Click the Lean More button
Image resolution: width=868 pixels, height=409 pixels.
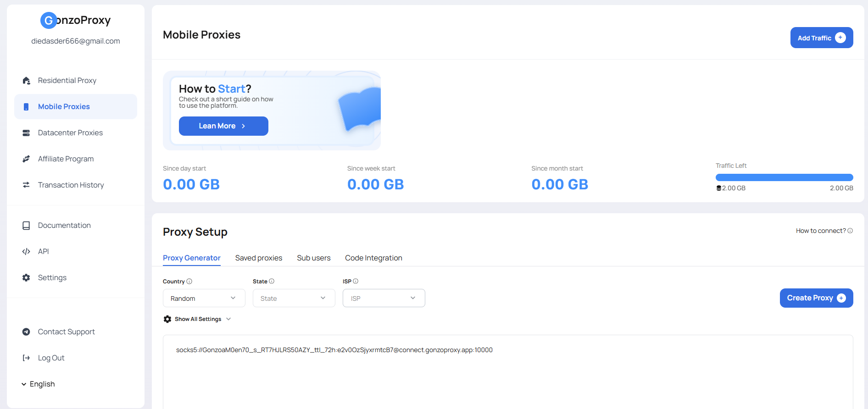(x=223, y=126)
